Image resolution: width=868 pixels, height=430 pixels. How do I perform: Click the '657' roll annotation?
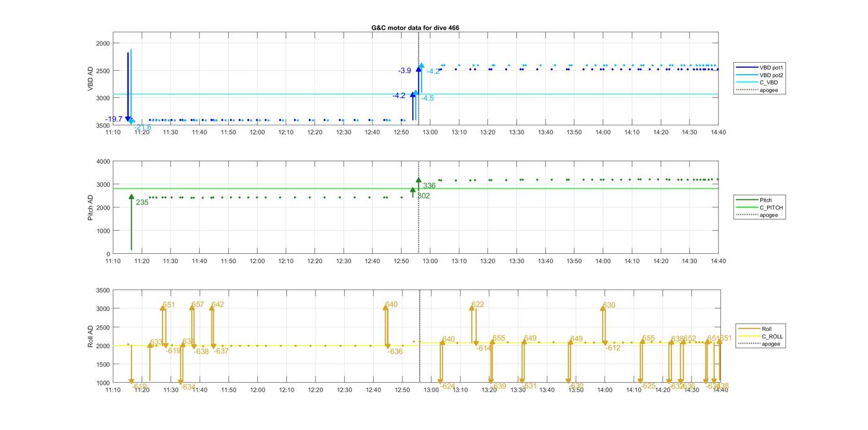click(x=198, y=305)
